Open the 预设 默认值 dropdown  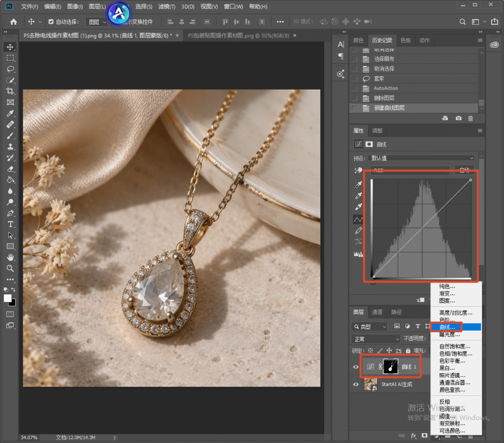point(422,158)
